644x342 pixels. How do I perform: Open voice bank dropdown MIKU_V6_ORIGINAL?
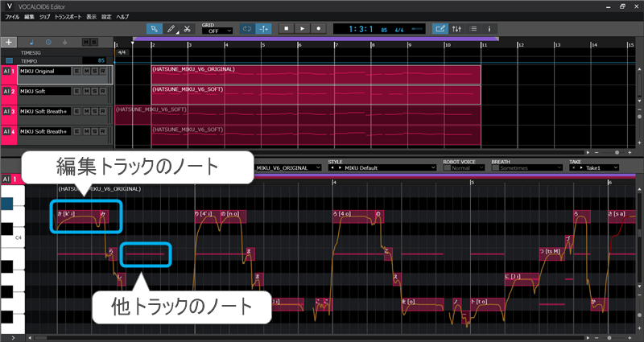(287, 168)
